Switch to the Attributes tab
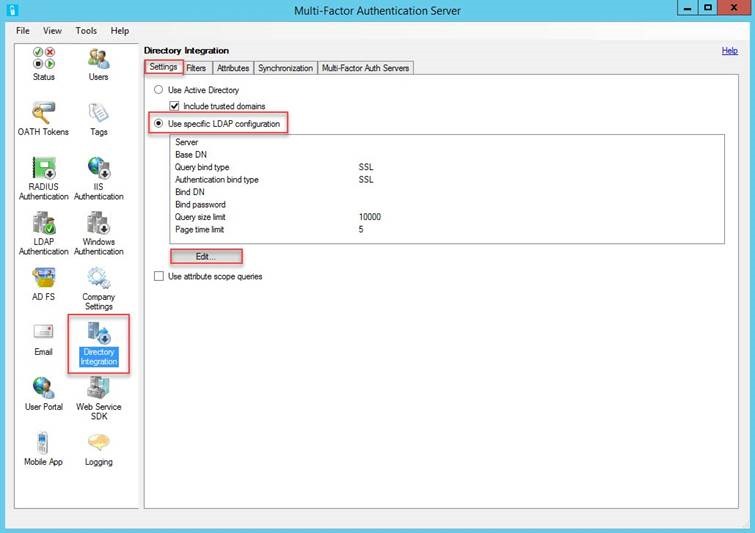 pyautogui.click(x=233, y=68)
